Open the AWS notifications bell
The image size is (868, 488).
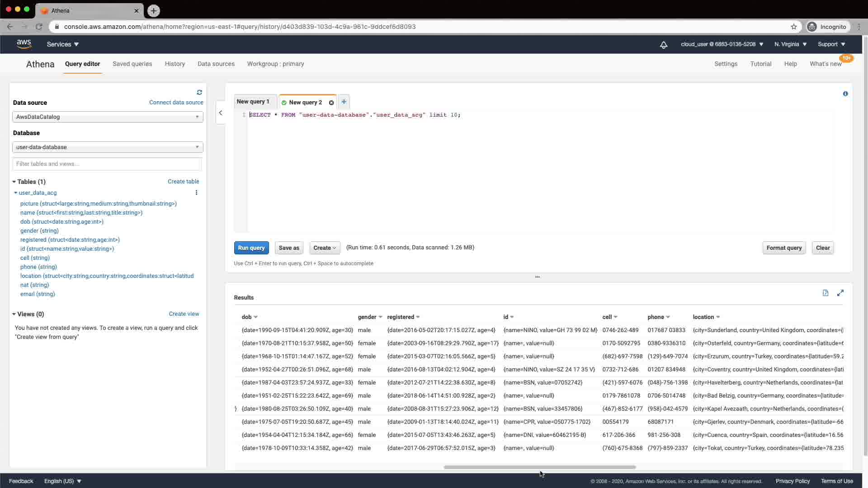(x=663, y=45)
